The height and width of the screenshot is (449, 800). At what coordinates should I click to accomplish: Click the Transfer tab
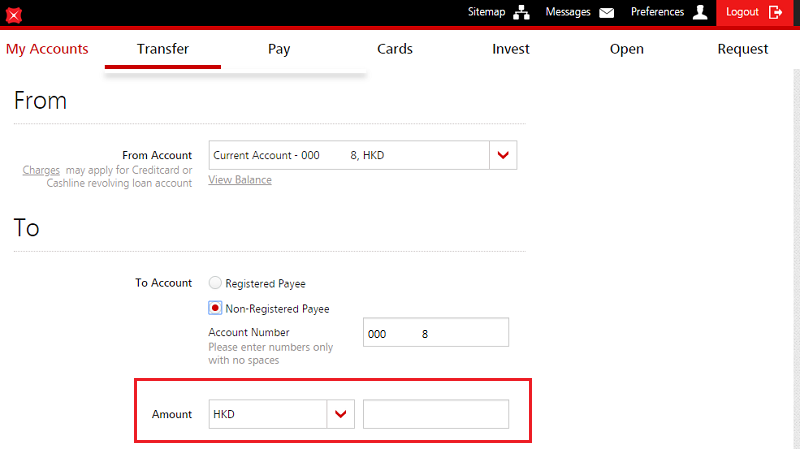click(x=163, y=49)
